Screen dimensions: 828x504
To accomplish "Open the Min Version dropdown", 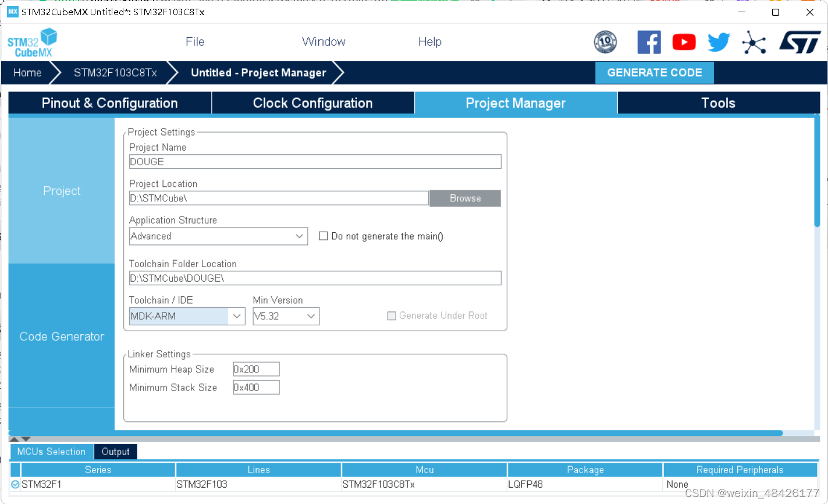I will 286,316.
